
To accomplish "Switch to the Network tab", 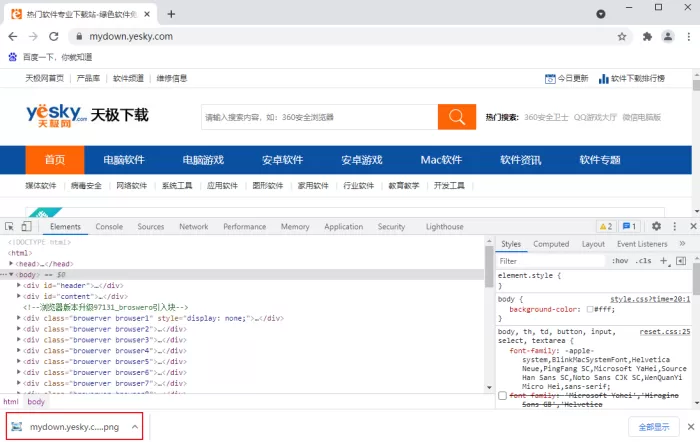I will [193, 227].
